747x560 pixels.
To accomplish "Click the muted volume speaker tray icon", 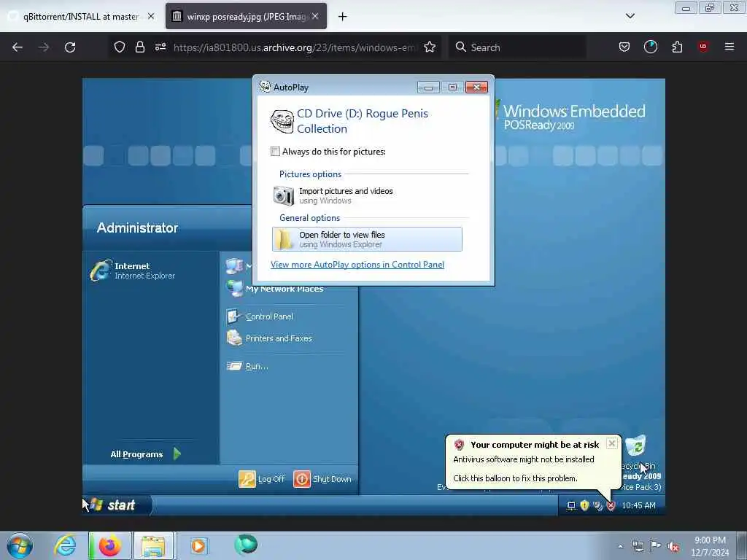I will point(673,546).
